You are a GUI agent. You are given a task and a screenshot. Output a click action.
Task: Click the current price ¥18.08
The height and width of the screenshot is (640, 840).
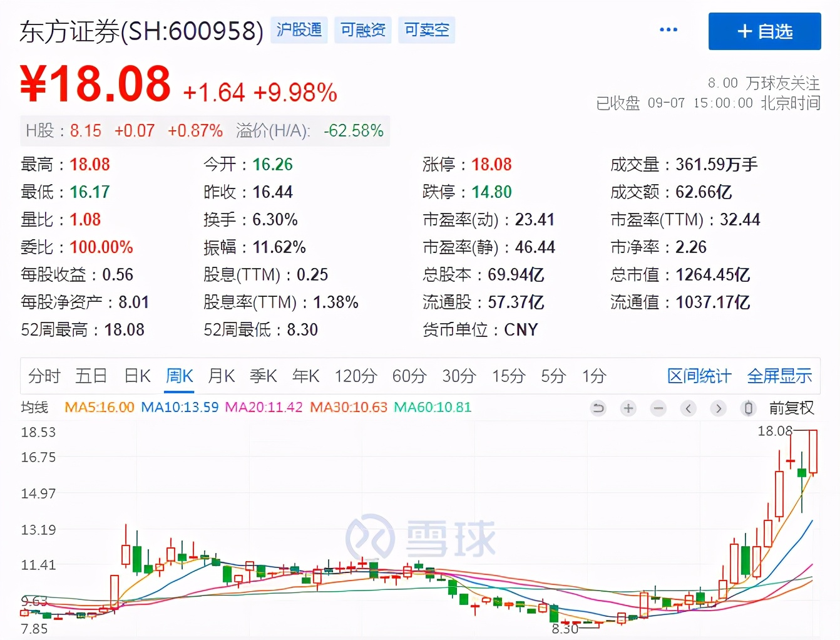click(96, 84)
